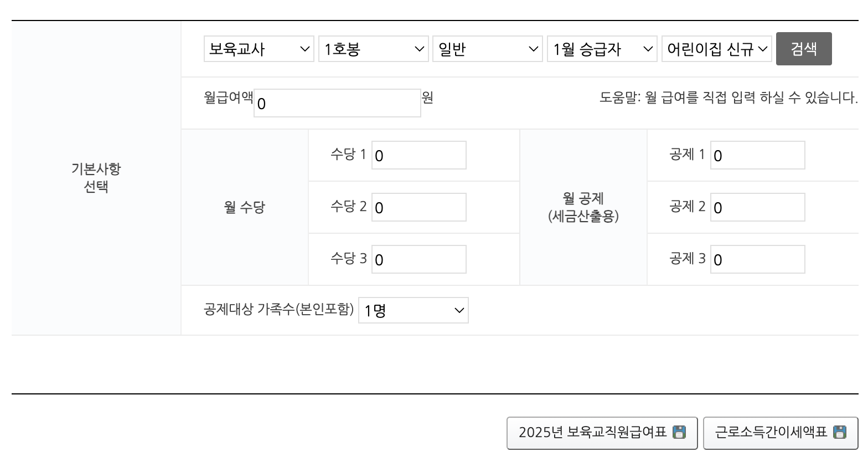The image size is (868, 472).
Task: Click the 공제 3 deduction field
Action: tap(757, 259)
